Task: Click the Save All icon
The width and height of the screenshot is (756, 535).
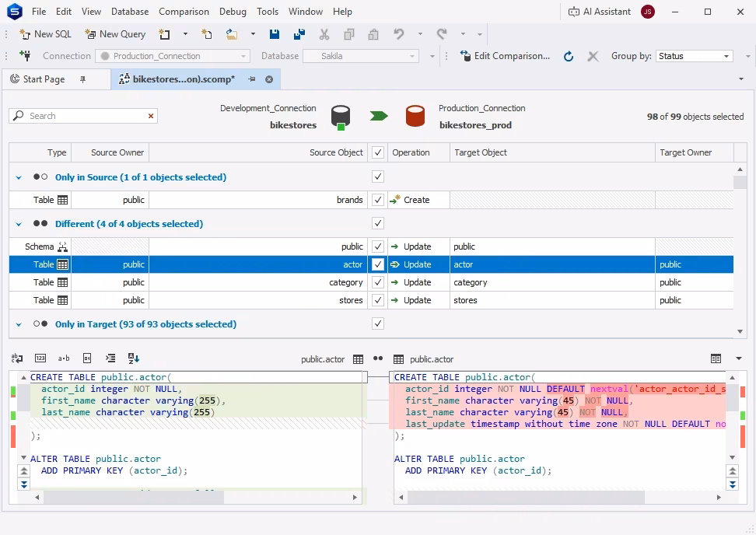Action: (299, 34)
